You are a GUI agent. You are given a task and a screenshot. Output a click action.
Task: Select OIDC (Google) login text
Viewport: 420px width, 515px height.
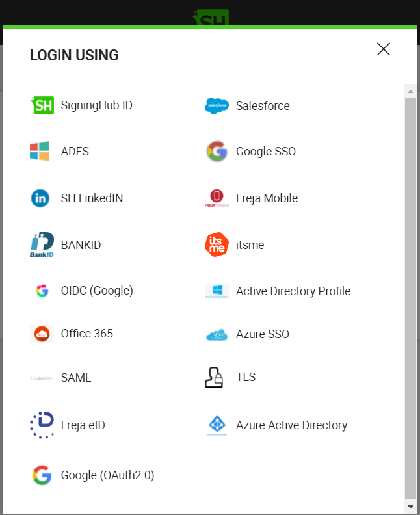pos(97,291)
